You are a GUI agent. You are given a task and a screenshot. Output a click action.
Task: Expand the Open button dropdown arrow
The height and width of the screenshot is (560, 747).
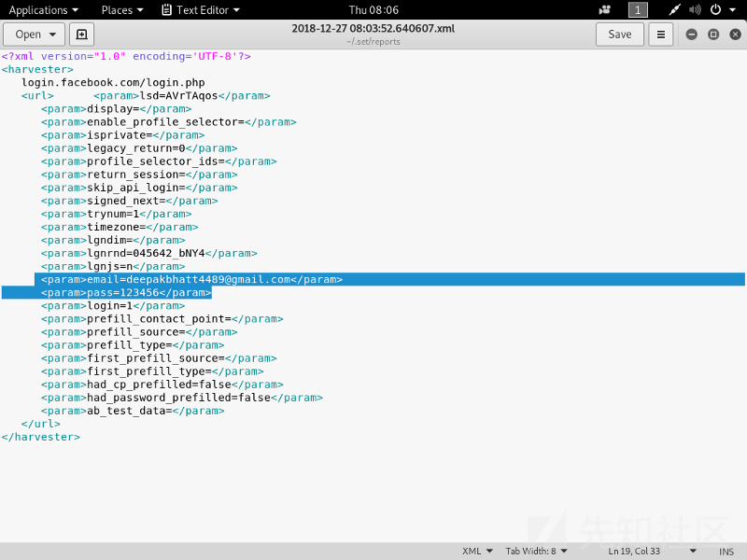[52, 35]
